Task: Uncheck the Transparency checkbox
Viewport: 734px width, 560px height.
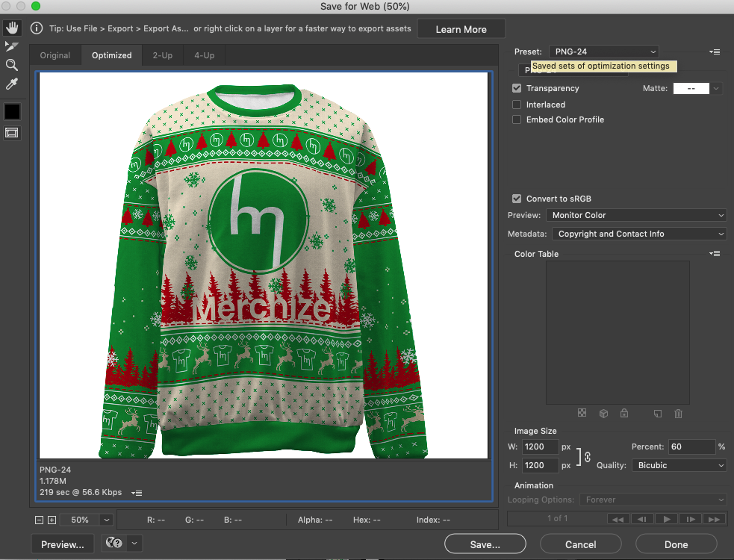Action: tap(517, 88)
